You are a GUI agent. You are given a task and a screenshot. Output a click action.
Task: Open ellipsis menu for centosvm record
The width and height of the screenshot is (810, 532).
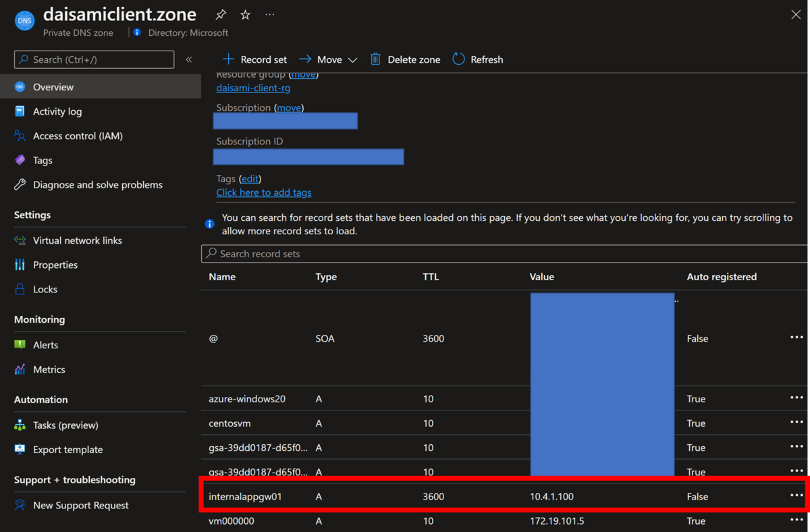click(796, 422)
